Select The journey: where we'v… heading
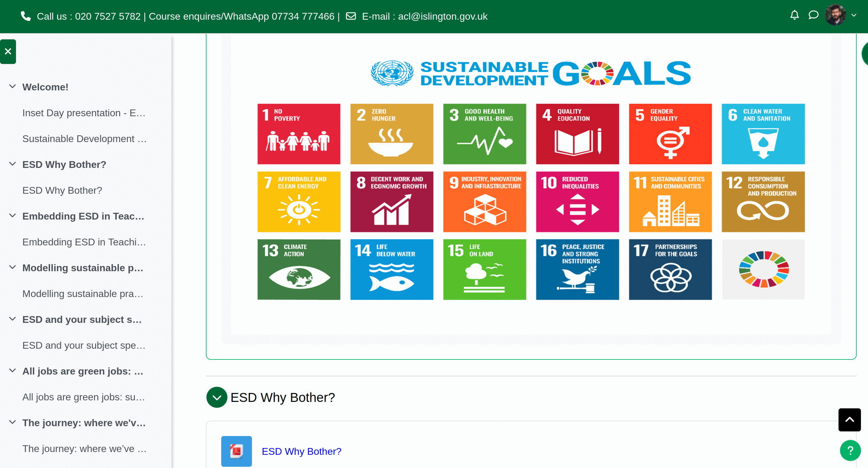The height and width of the screenshot is (468, 868). click(x=84, y=423)
